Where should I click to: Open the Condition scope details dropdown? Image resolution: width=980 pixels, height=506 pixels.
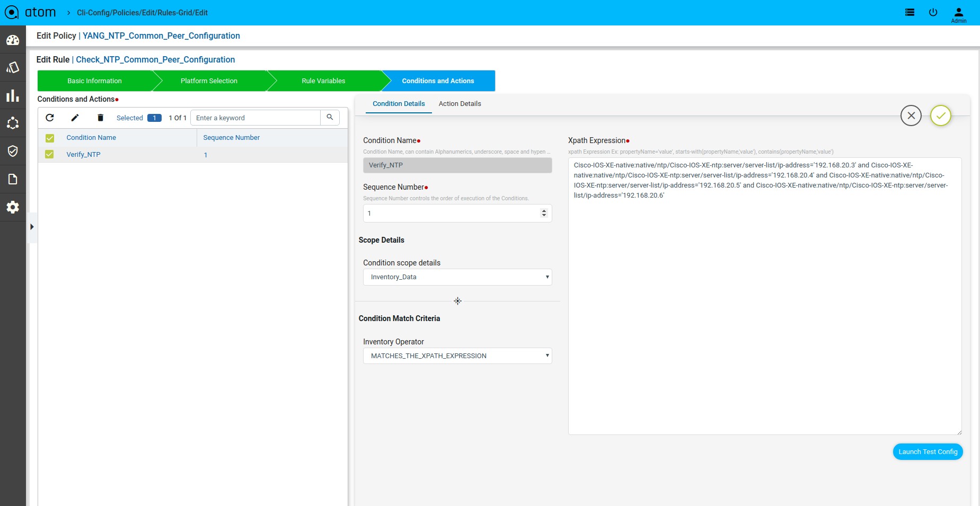coord(457,277)
